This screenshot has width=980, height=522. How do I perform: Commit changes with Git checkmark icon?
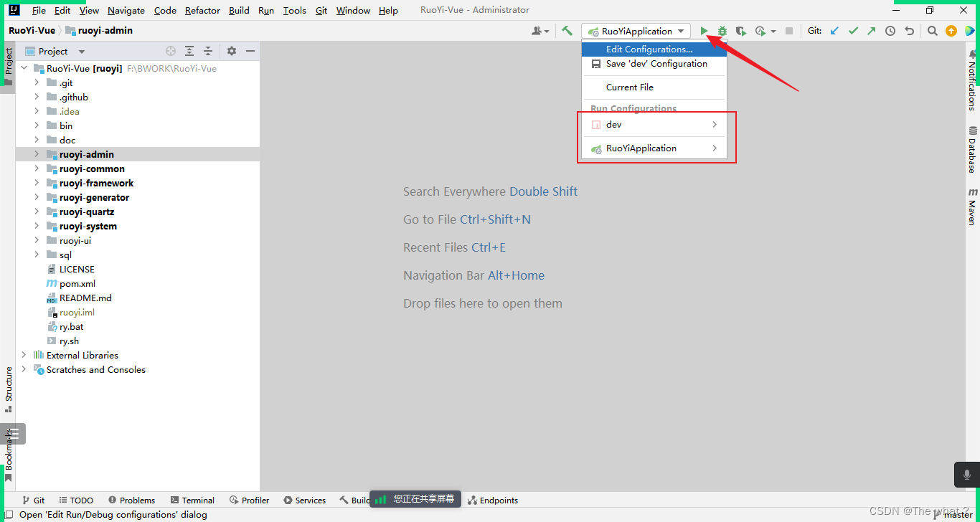click(853, 31)
